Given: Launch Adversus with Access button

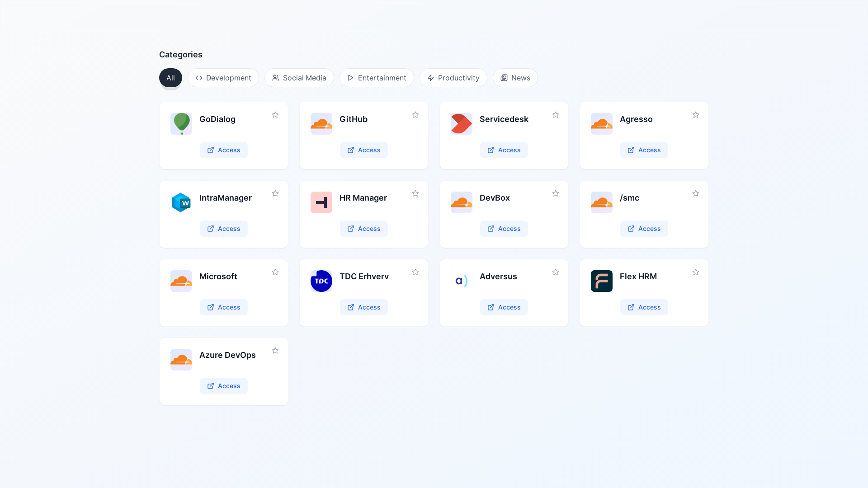Looking at the screenshot, I should 504,307.
